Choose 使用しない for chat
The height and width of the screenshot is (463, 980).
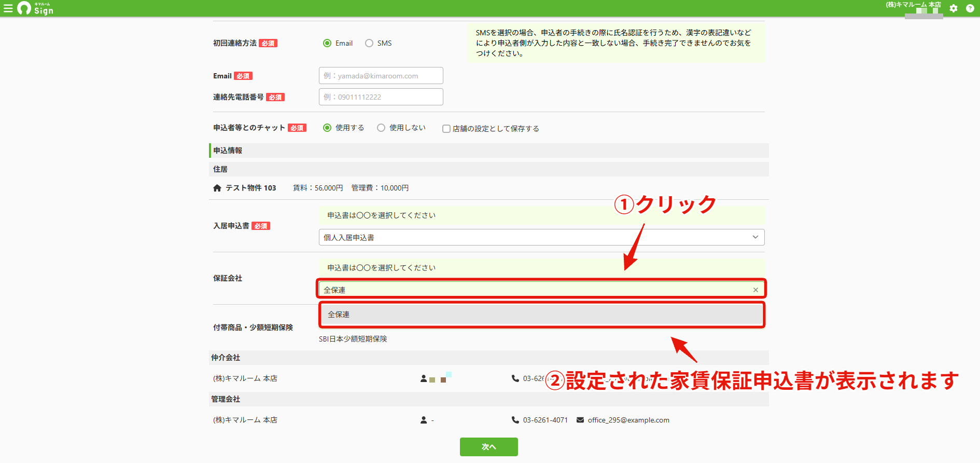click(381, 128)
